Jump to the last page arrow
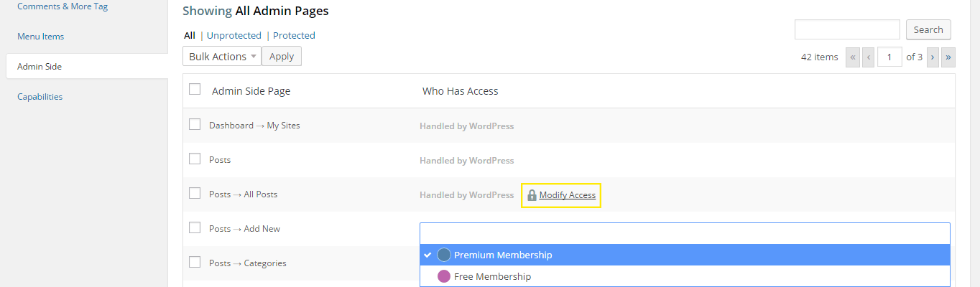Screen dimensions: 980x287 [948, 57]
